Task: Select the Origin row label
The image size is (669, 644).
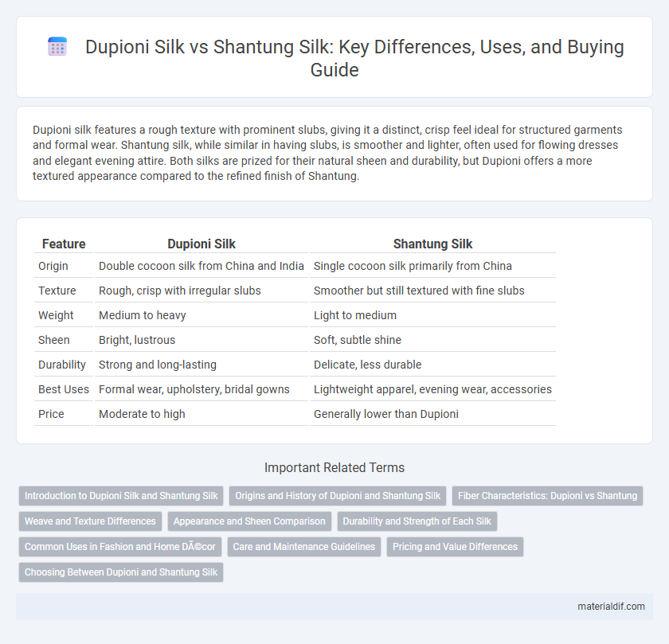Action: 53,266
